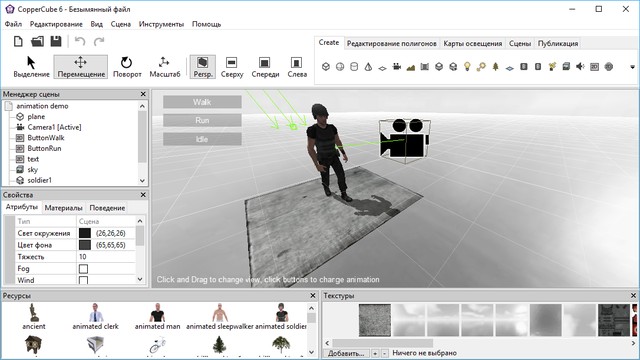Change the Свет окружения color swatch

coord(84,233)
